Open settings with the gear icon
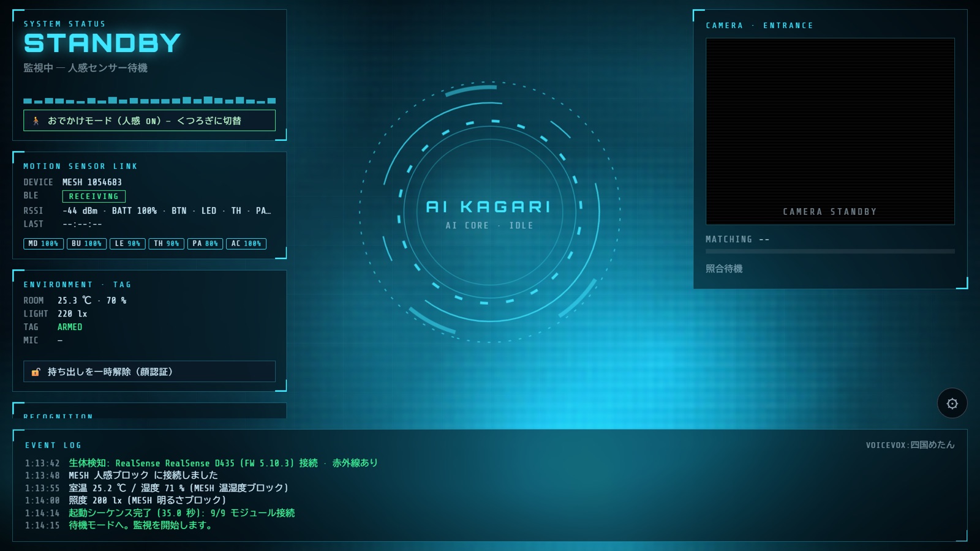Viewport: 980px width, 551px height. (x=952, y=403)
